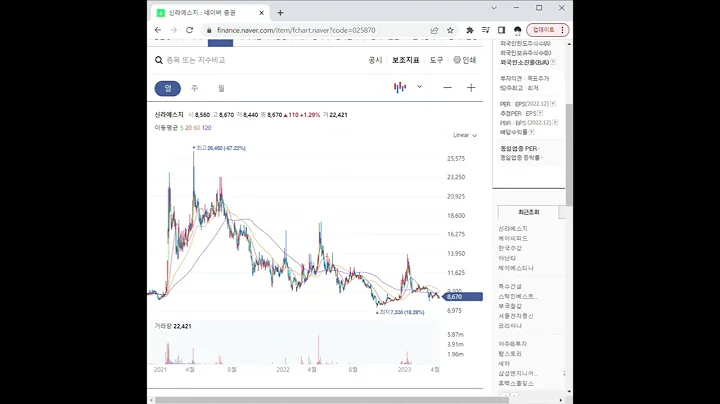
Task: Open 코리아나 in recently viewed list
Action: [x=510, y=325]
